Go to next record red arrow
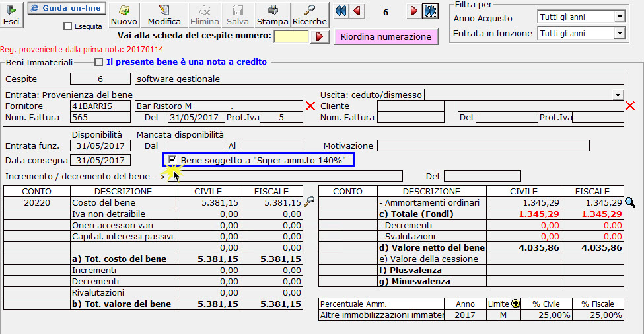This screenshot has width=644, height=334. (x=414, y=11)
